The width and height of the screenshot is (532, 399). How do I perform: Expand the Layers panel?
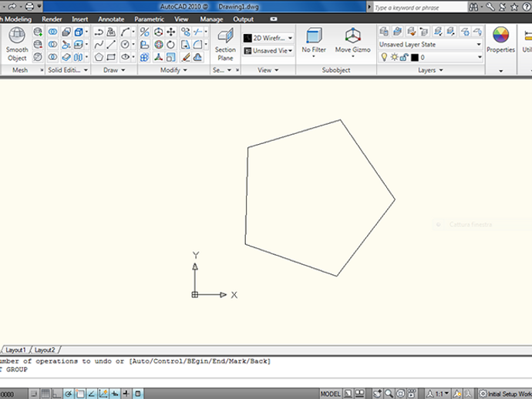point(430,70)
